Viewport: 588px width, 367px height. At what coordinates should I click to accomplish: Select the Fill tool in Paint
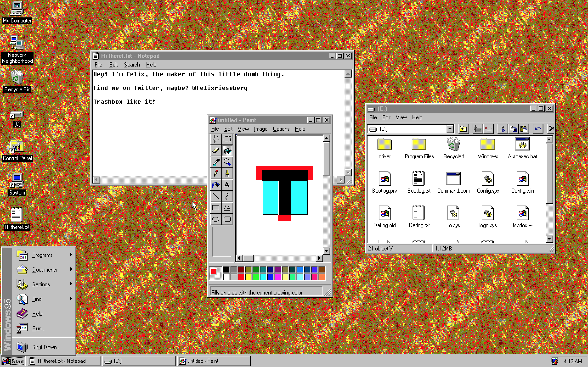(228, 150)
